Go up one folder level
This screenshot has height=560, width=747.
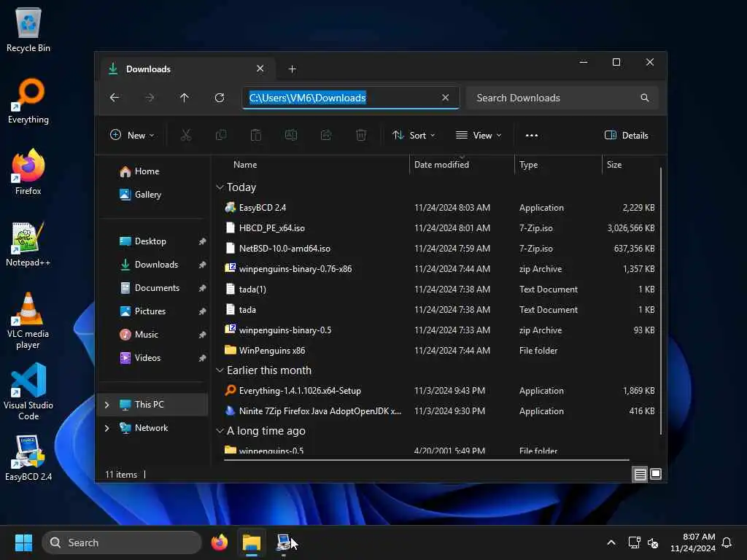(185, 98)
